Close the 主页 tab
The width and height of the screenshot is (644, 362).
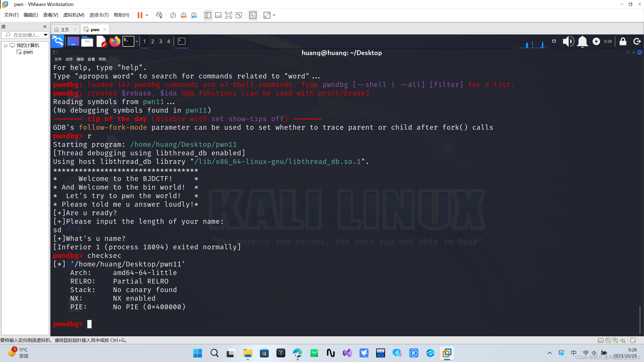pos(75,30)
